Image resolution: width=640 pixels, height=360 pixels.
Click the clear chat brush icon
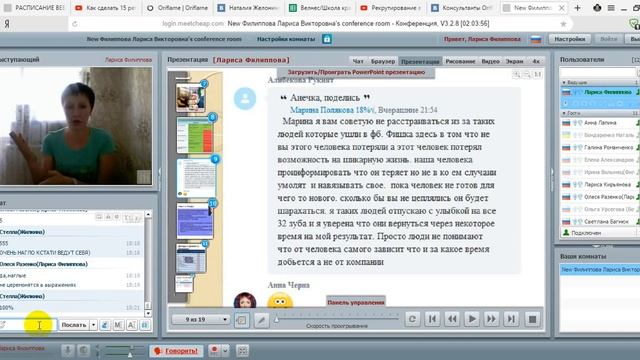click(105, 325)
